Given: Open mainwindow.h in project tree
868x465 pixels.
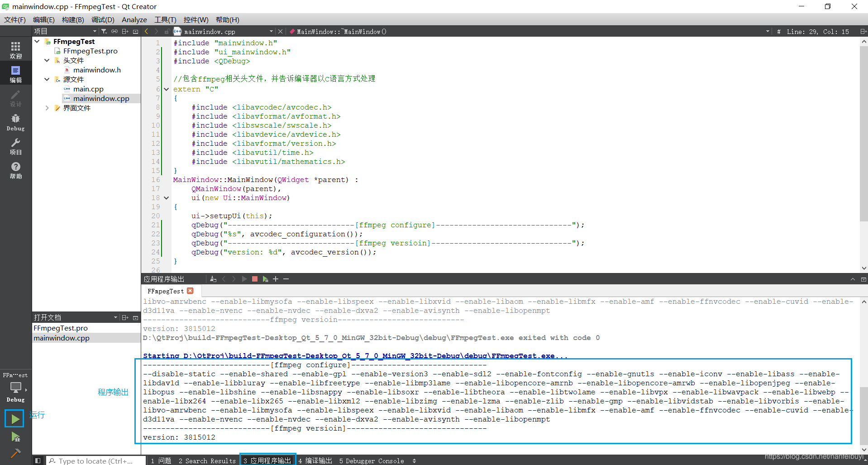Looking at the screenshot, I should pos(97,70).
